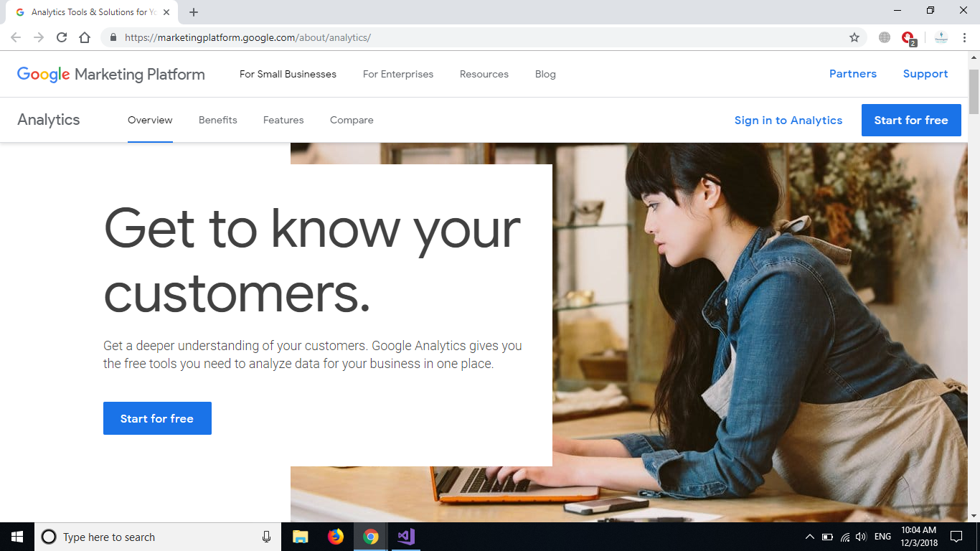Open the Chrome three-dot menu
Image resolution: width=980 pixels, height=551 pixels.
click(965, 37)
